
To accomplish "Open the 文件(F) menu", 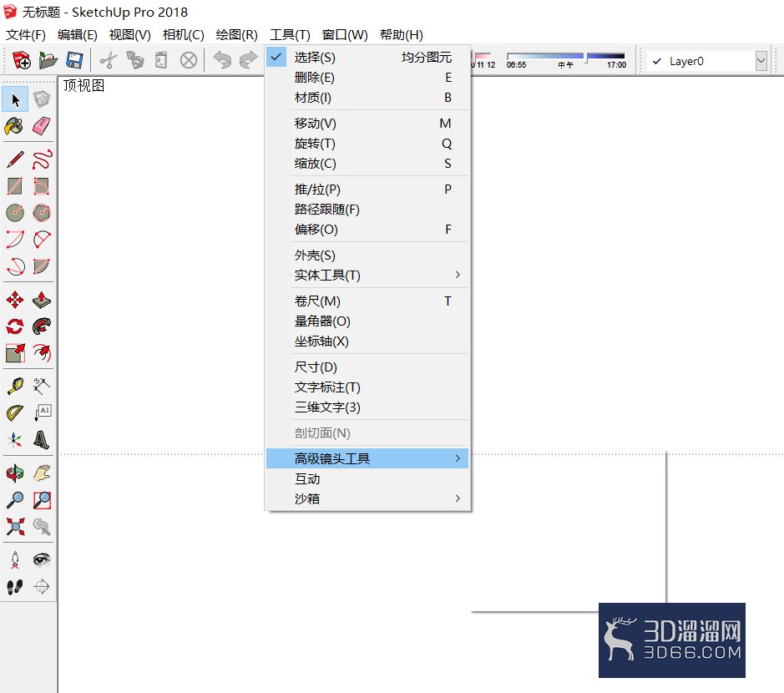I will (26, 34).
